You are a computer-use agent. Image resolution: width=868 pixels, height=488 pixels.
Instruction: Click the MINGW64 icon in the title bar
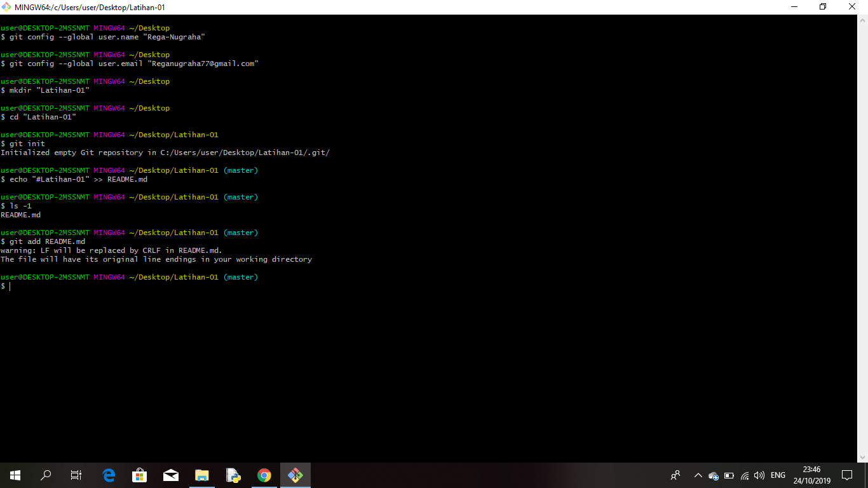tap(6, 7)
